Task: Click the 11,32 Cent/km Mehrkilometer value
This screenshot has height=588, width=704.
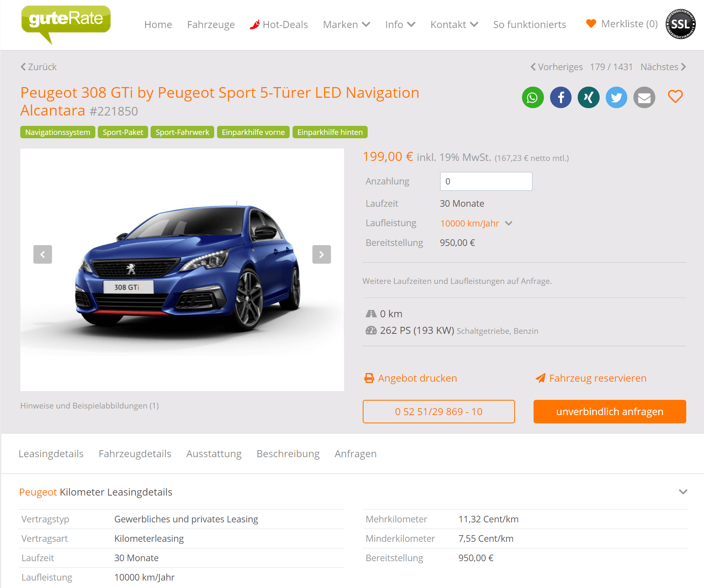Action: [x=489, y=519]
